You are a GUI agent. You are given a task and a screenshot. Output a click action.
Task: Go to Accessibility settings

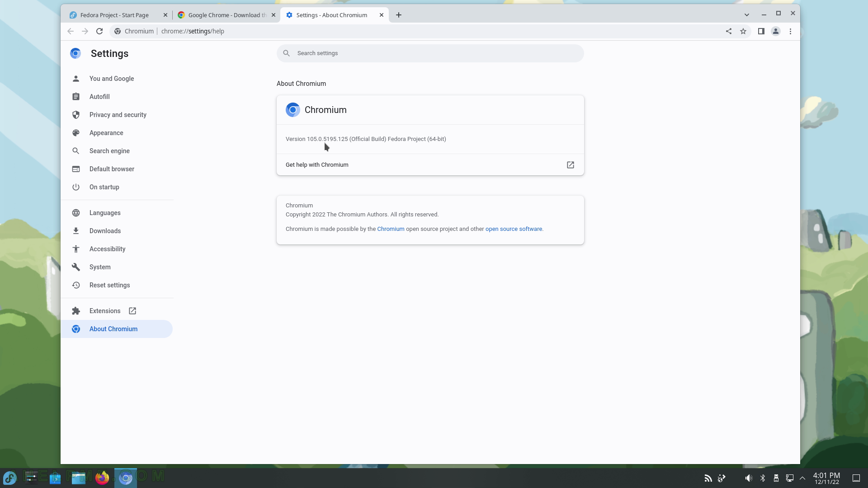pos(117,249)
